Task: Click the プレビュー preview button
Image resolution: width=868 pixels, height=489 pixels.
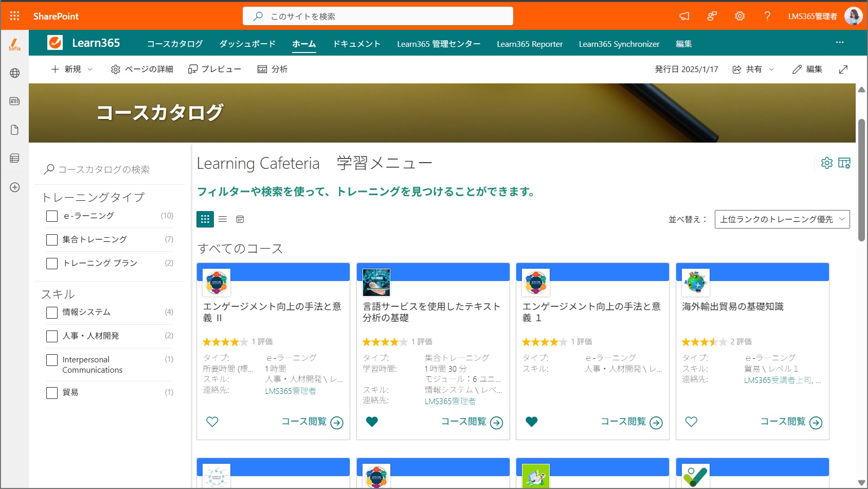Action: point(214,69)
